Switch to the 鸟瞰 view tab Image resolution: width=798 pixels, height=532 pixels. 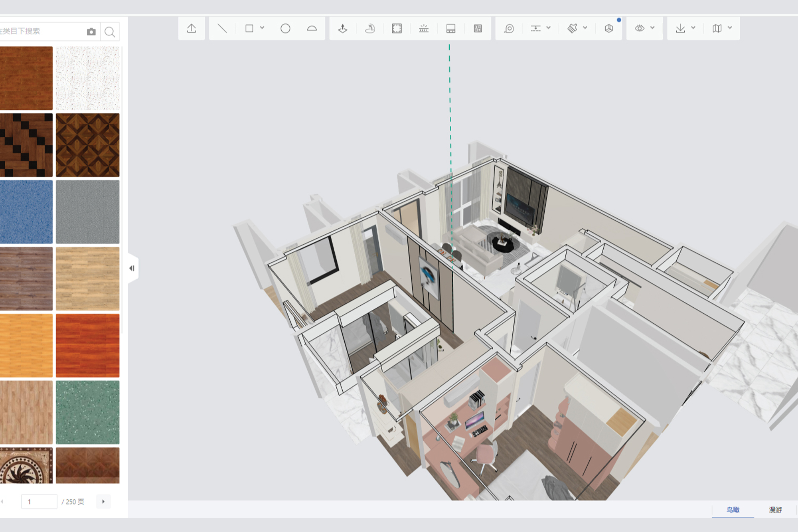pyautogui.click(x=733, y=510)
